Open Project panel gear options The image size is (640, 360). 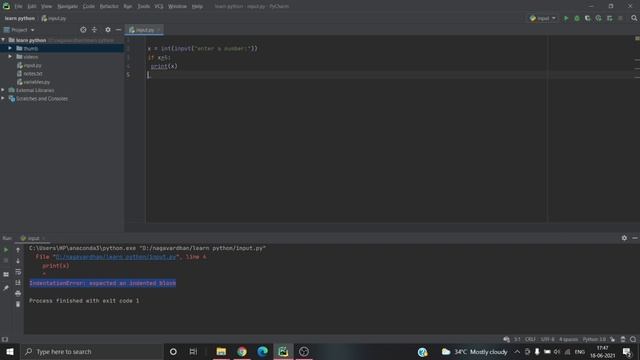108,30
